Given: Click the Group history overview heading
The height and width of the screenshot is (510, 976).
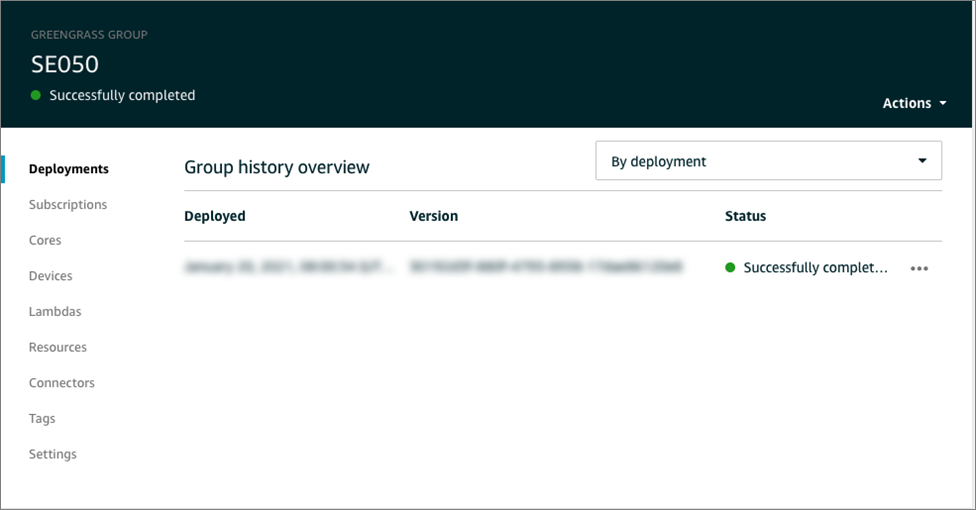Looking at the screenshot, I should tap(277, 168).
